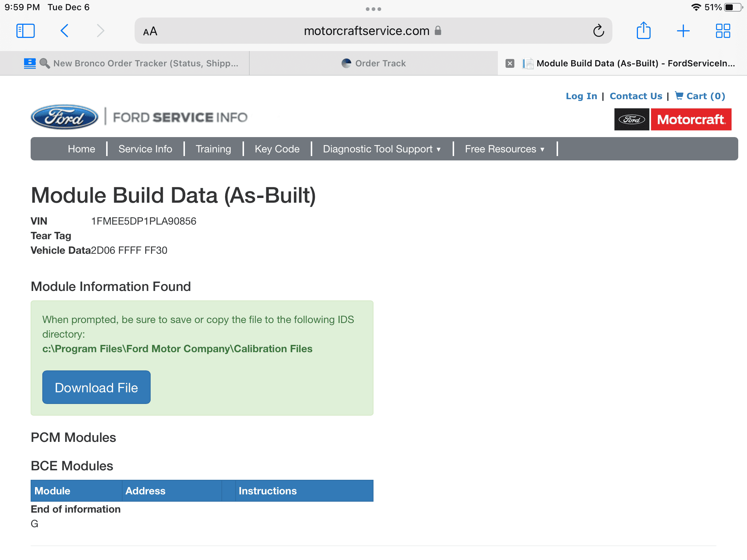Close the Module Build Data tab
The image size is (747, 560).
(x=510, y=63)
